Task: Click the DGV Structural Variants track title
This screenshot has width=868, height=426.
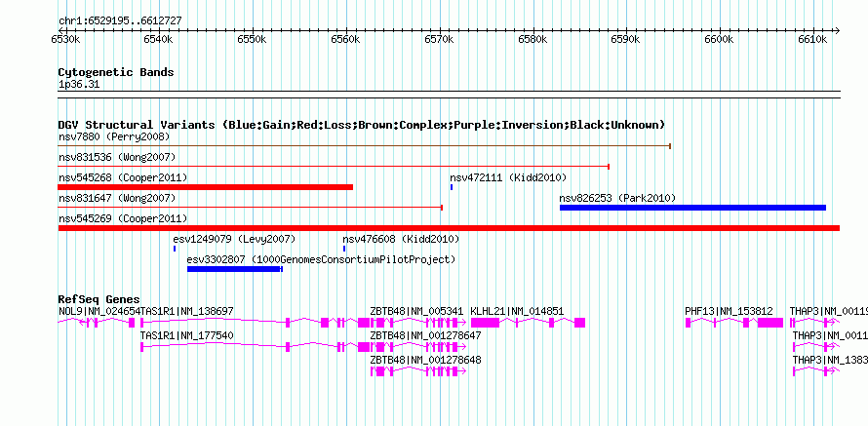Action: tap(362, 125)
